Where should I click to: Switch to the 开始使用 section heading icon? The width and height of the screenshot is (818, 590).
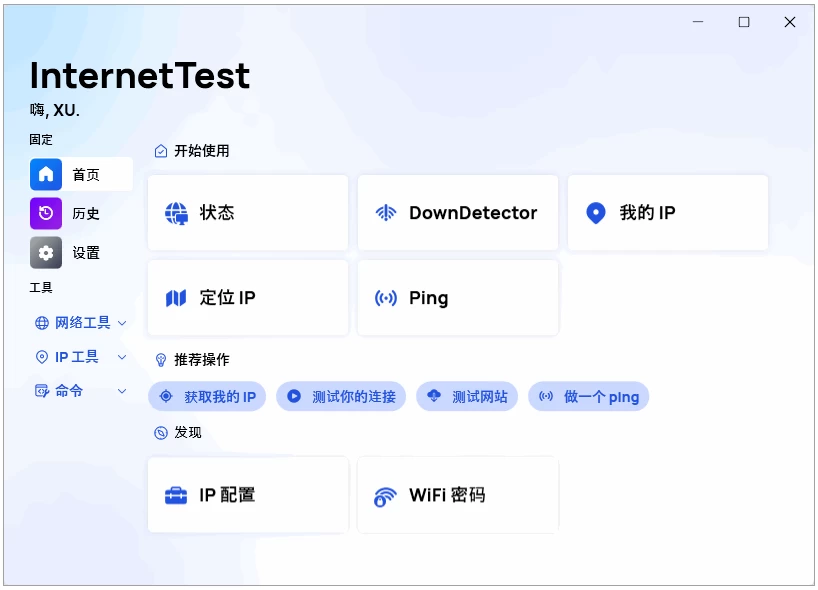160,150
